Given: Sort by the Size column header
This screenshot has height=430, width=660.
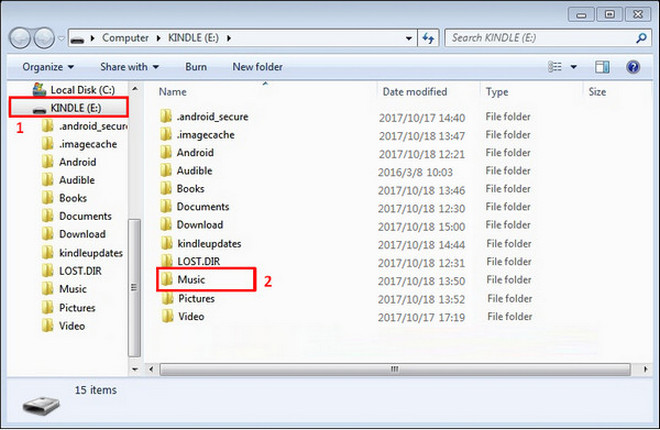Looking at the screenshot, I should click(597, 92).
